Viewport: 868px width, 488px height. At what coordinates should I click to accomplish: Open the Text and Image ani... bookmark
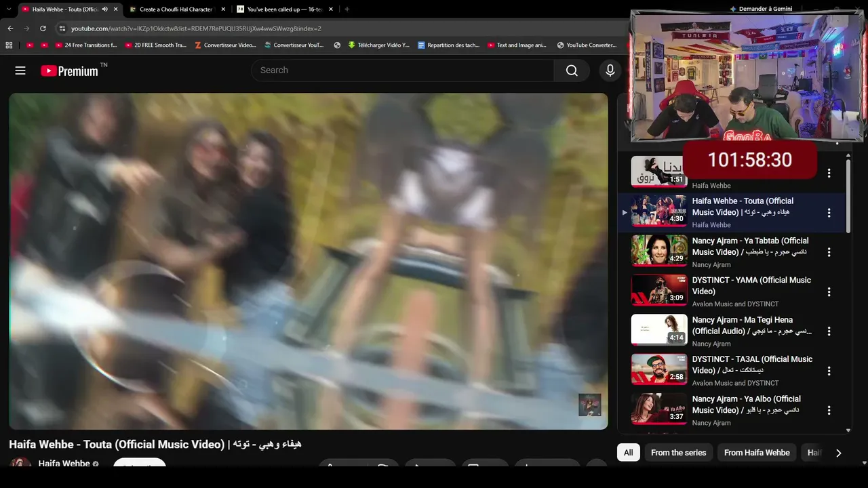click(517, 45)
